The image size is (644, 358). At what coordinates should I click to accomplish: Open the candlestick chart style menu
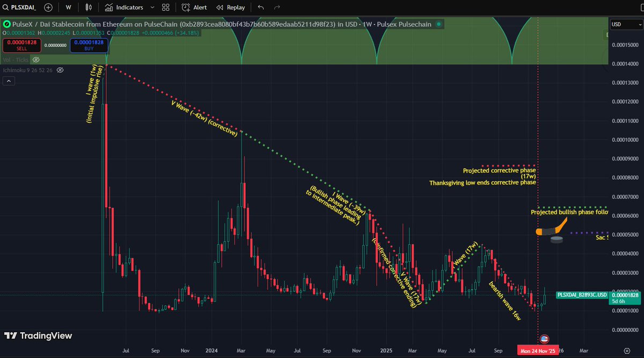tap(88, 8)
